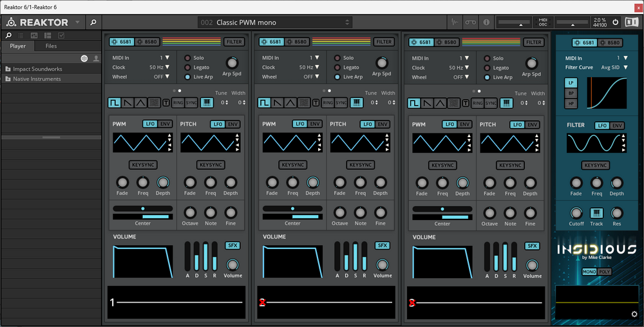This screenshot has width=644, height=327.
Task: Toggle keyboard tracking piano icon in oscillator 1
Action: [x=207, y=102]
